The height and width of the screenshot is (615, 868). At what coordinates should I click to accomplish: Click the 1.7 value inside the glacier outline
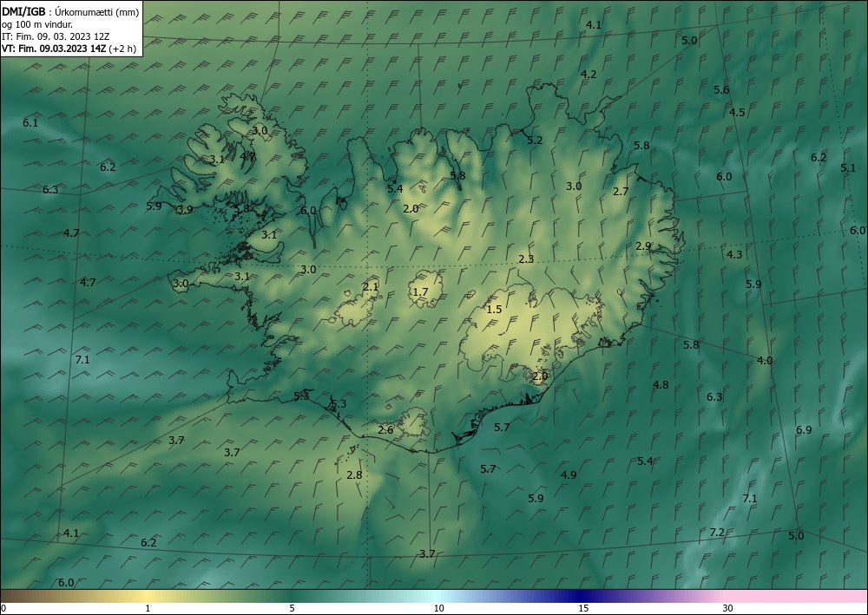click(421, 292)
